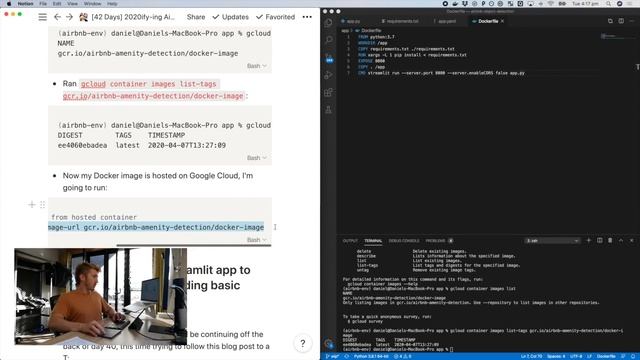This screenshot has height=360, width=640.
Task: Maximize the terminal panel with the up chevron
Action: point(621,240)
